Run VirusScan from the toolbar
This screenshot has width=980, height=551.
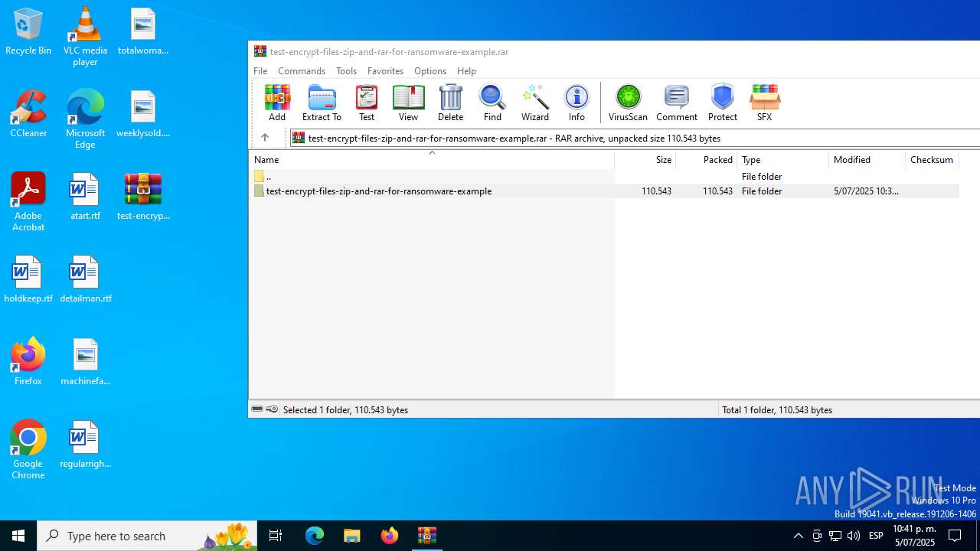[x=628, y=103]
